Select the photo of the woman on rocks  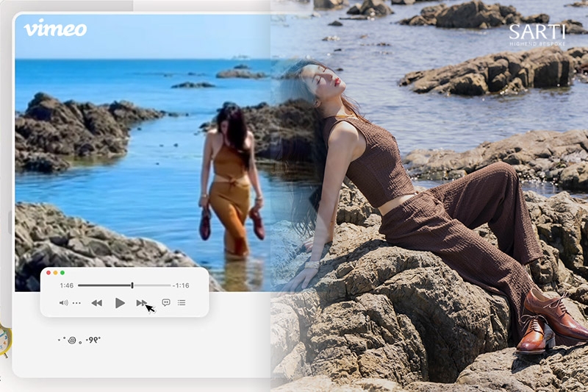pyautogui.click(x=441, y=221)
